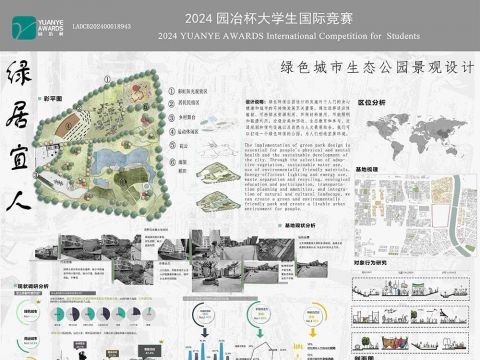
Task: Click the 基地肌理 heading
Action: pyautogui.click(x=367, y=170)
